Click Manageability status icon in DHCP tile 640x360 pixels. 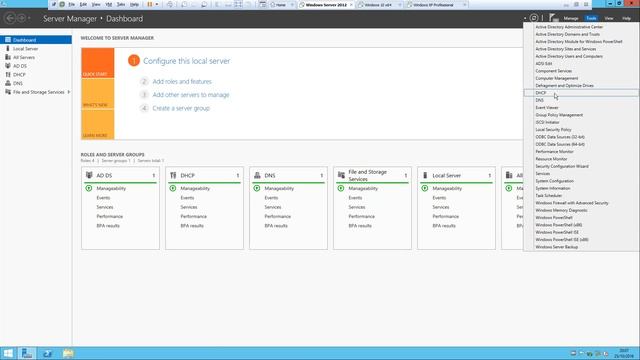click(x=173, y=188)
